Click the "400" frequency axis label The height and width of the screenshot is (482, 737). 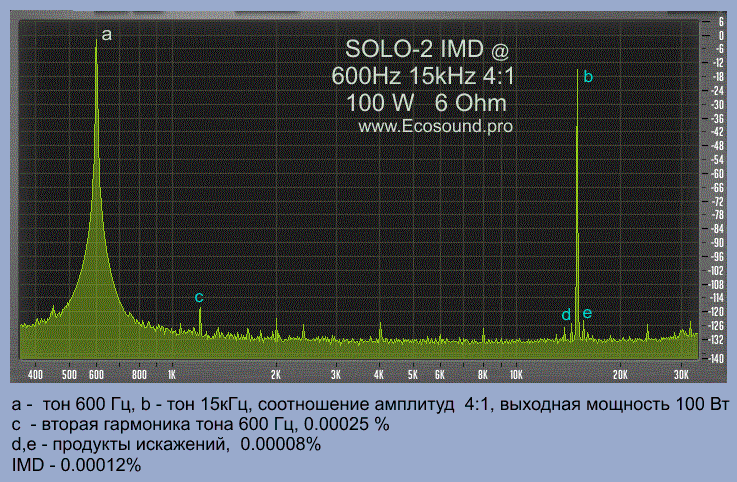(x=35, y=375)
